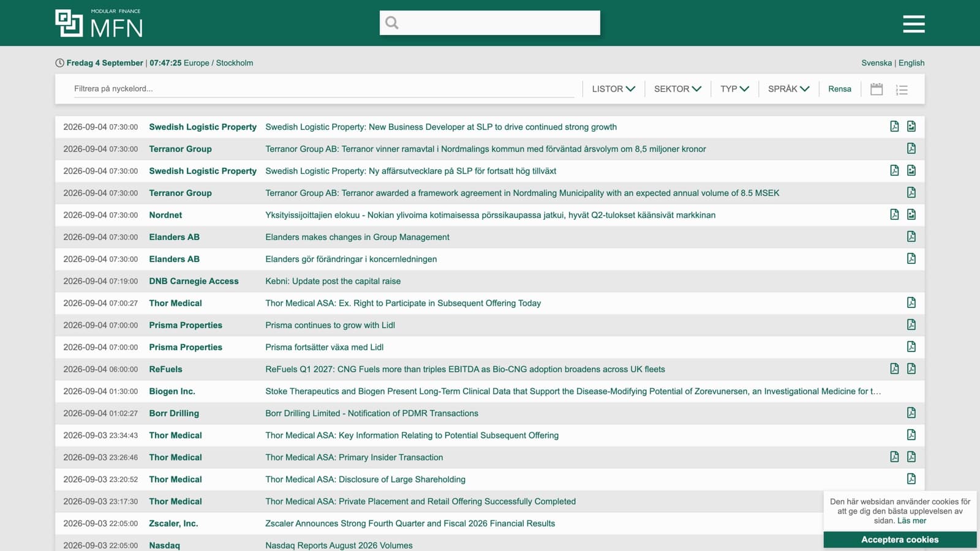Open image attachment for SLP New Business Developer
Viewport: 980px width, 551px height.
tap(911, 126)
